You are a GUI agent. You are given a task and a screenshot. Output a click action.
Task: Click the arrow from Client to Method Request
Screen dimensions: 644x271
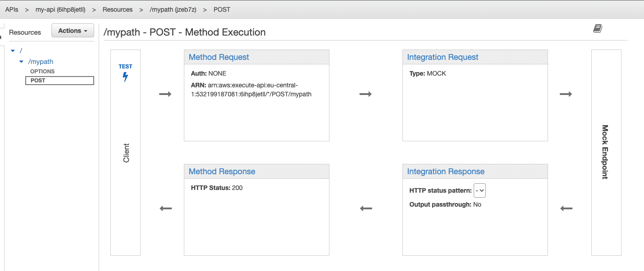166,94
